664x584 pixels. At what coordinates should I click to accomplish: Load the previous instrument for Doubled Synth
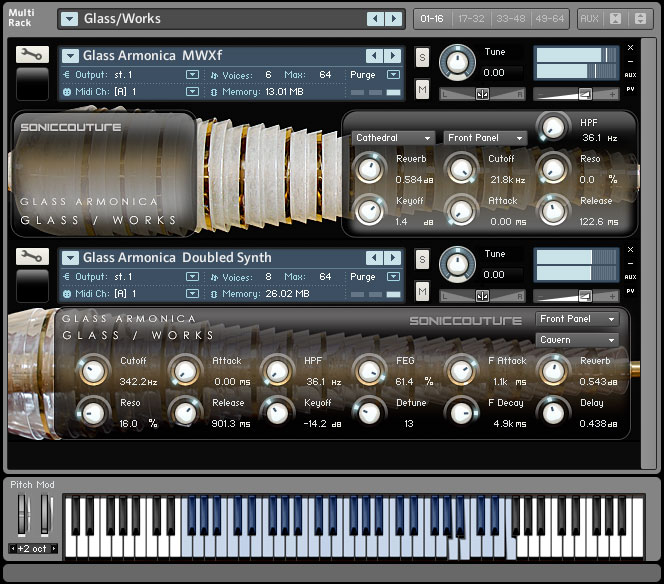[374, 257]
